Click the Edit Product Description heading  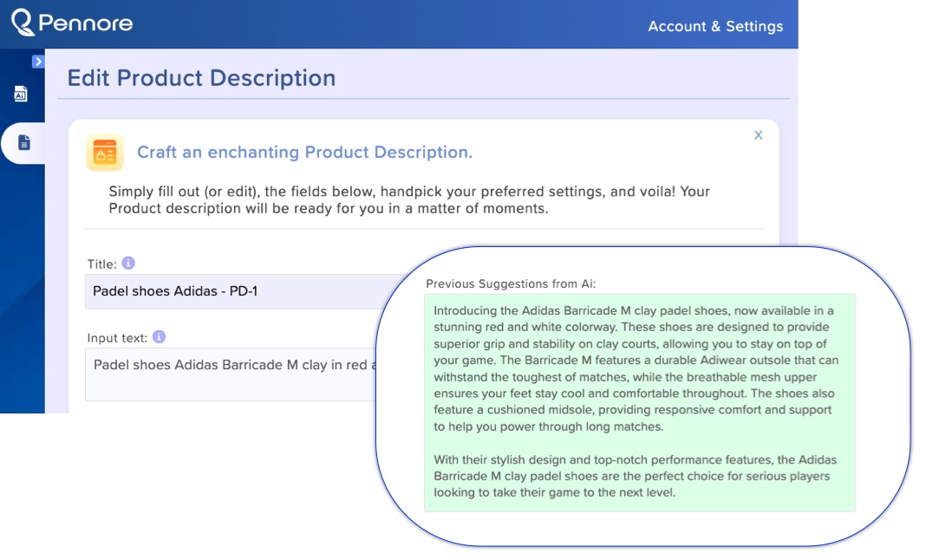[201, 78]
